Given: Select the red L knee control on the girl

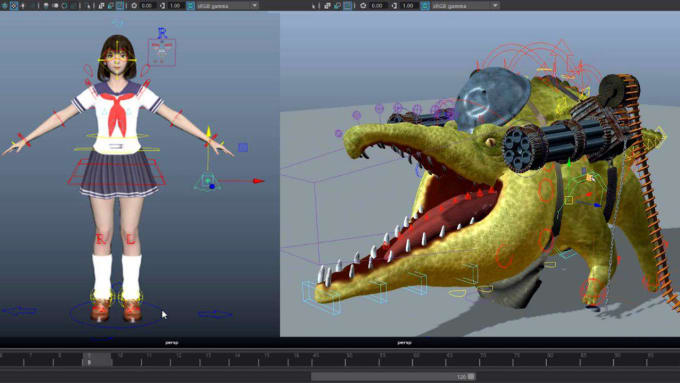Looking at the screenshot, I should [x=131, y=238].
